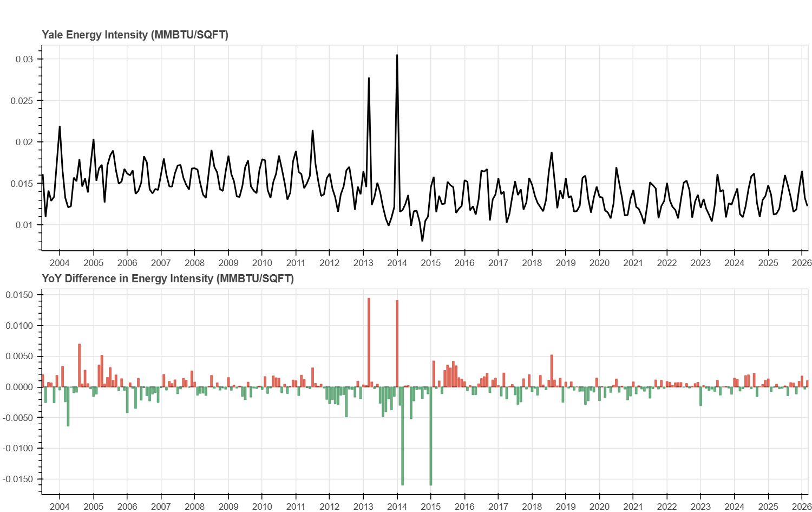Click 2014 on the Energy Intensity chart x-axis
Viewport: 812px width, 512px height.
[397, 263]
